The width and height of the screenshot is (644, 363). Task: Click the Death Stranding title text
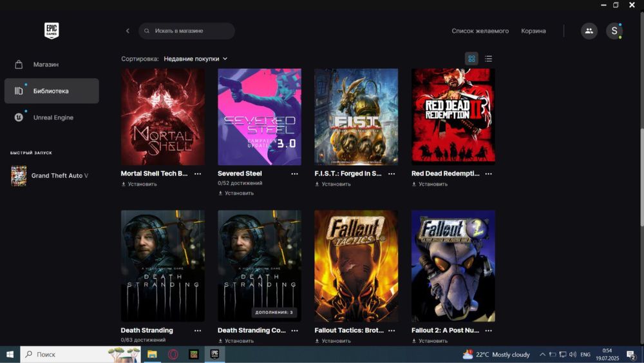(147, 331)
